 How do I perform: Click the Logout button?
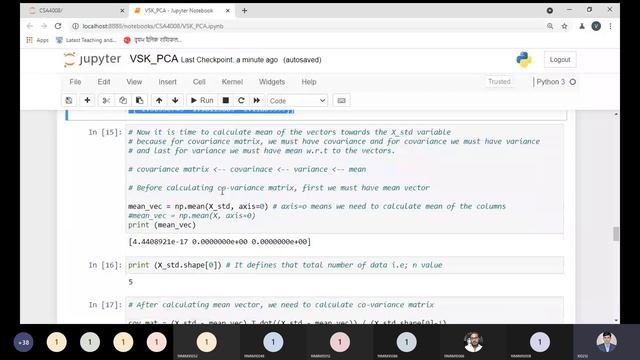pos(560,60)
